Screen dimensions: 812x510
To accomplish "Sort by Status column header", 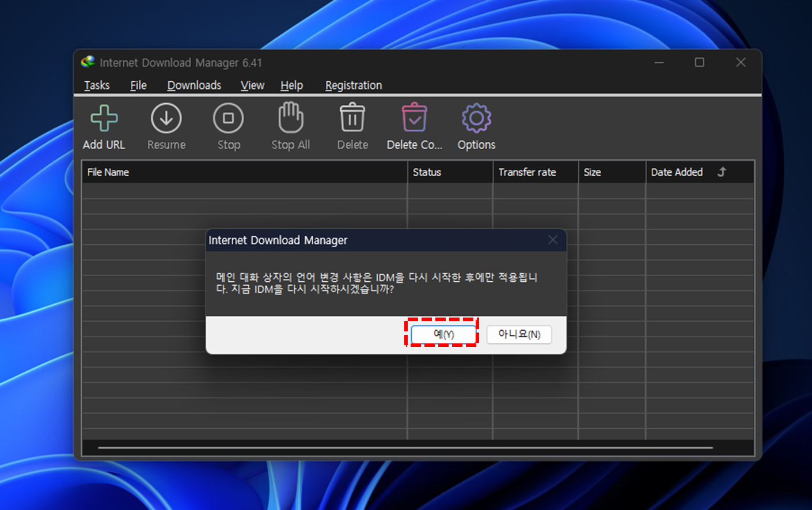I will [x=450, y=172].
